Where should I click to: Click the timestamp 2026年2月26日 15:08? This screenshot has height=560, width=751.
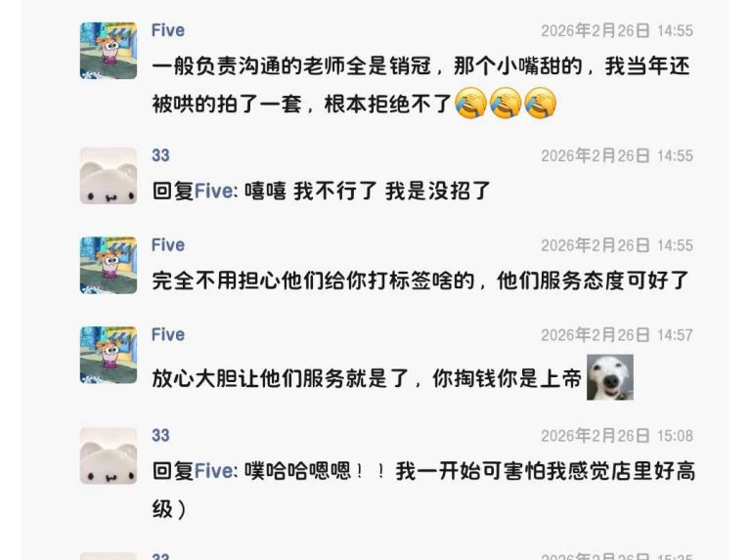pyautogui.click(x=617, y=436)
